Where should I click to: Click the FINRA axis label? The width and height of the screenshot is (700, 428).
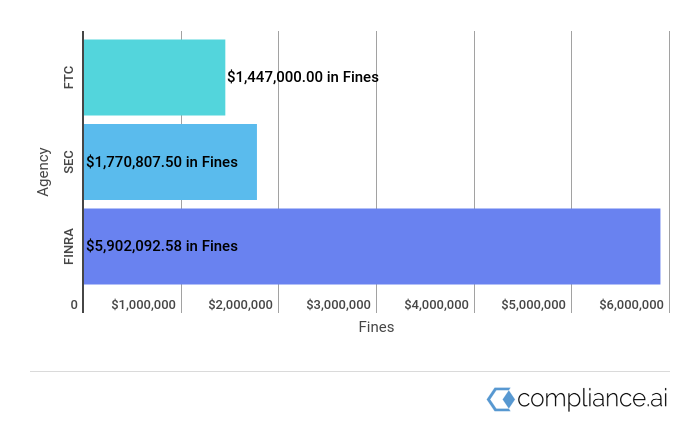click(x=68, y=246)
